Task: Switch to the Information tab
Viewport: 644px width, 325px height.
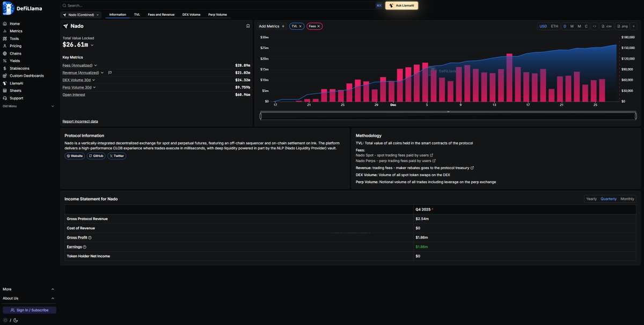Action: (118, 15)
